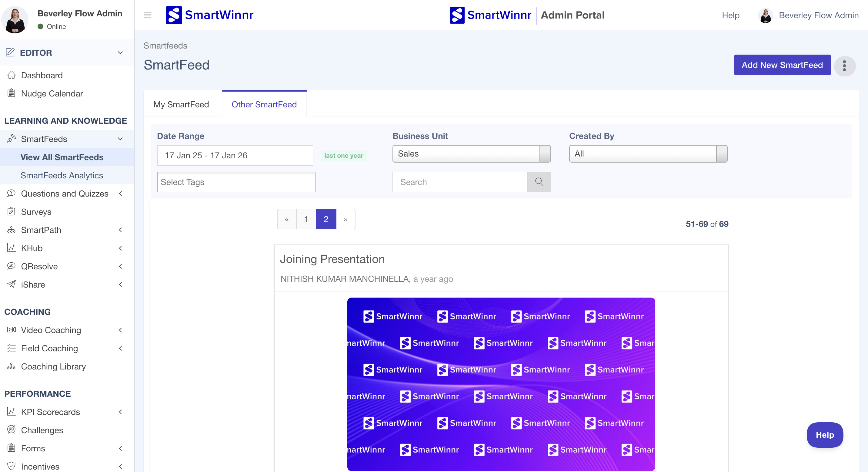Click the hamburger menu icon

click(x=147, y=15)
